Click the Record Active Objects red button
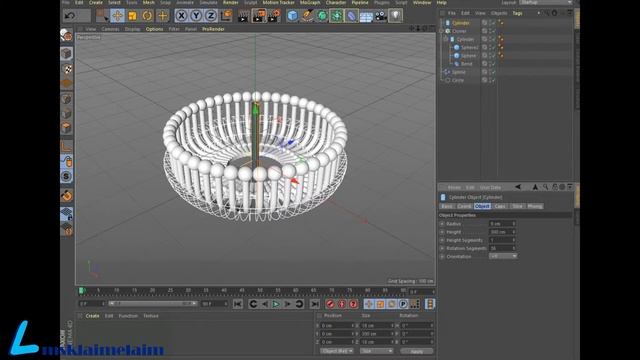The image size is (640, 360). pyautogui.click(x=330, y=304)
